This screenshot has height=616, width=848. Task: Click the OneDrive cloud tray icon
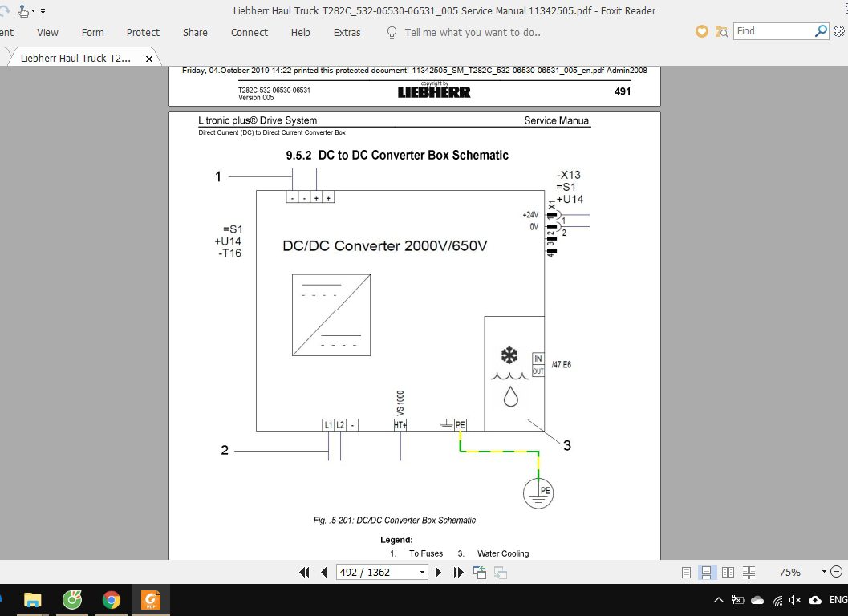point(757,600)
